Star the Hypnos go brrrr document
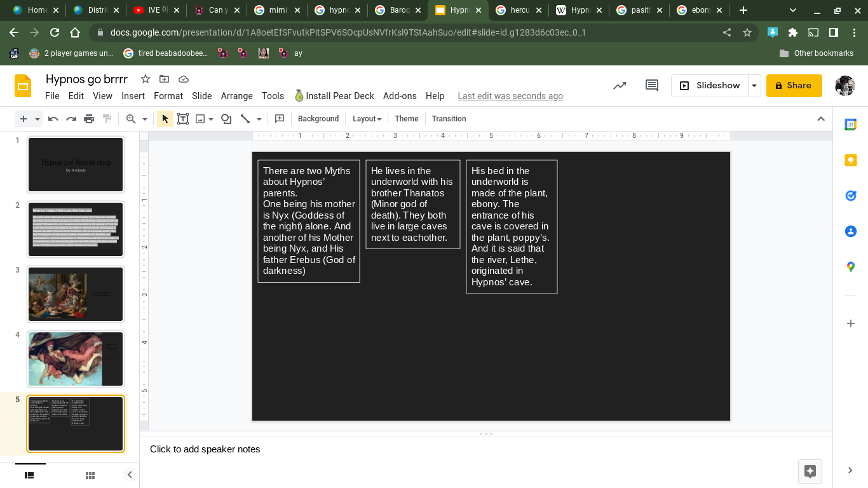Image resolution: width=868 pixels, height=488 pixels. click(x=146, y=79)
